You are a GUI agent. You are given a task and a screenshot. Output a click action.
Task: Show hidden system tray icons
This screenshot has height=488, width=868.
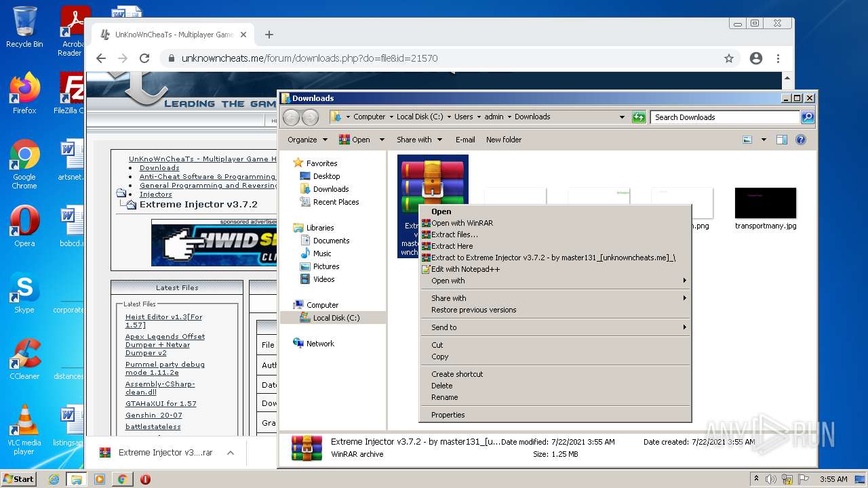tap(756, 479)
